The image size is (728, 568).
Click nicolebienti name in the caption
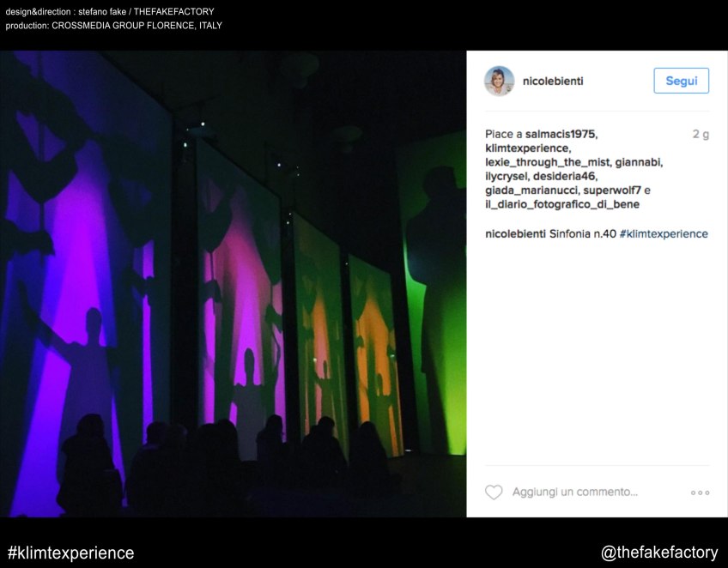pyautogui.click(x=515, y=234)
